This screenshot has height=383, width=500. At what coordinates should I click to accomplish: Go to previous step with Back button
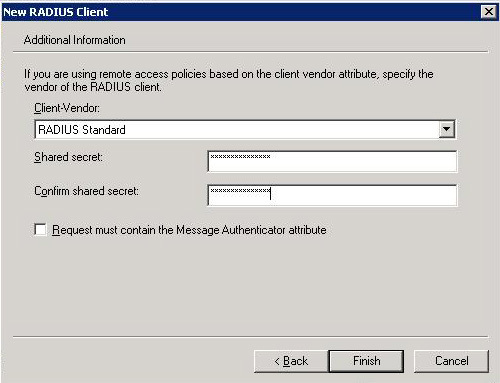point(291,361)
